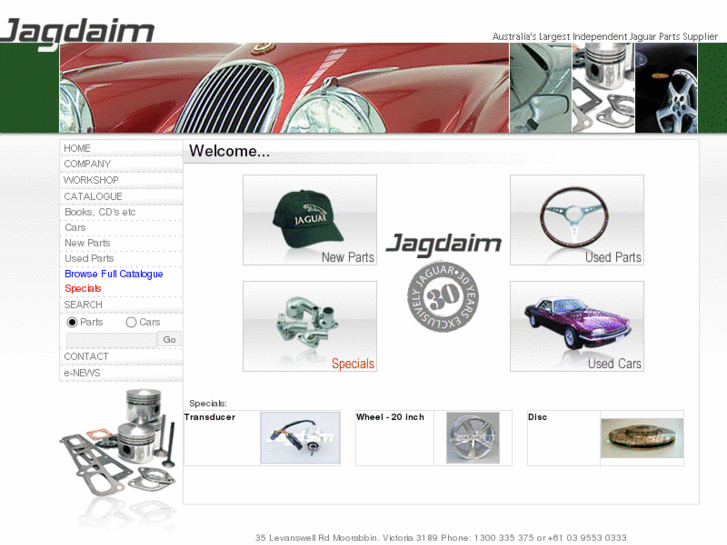
Task: Click the 30 Years Jaguar badge
Action: [443, 297]
